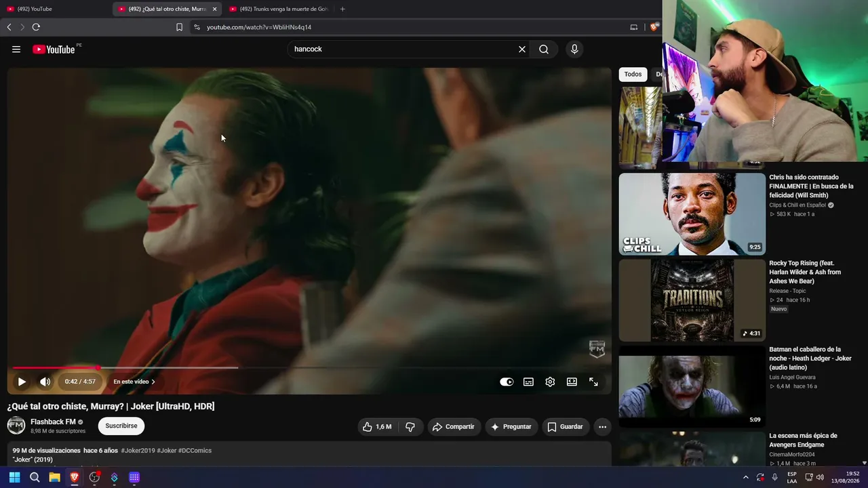Open a new browser tab

click(342, 9)
